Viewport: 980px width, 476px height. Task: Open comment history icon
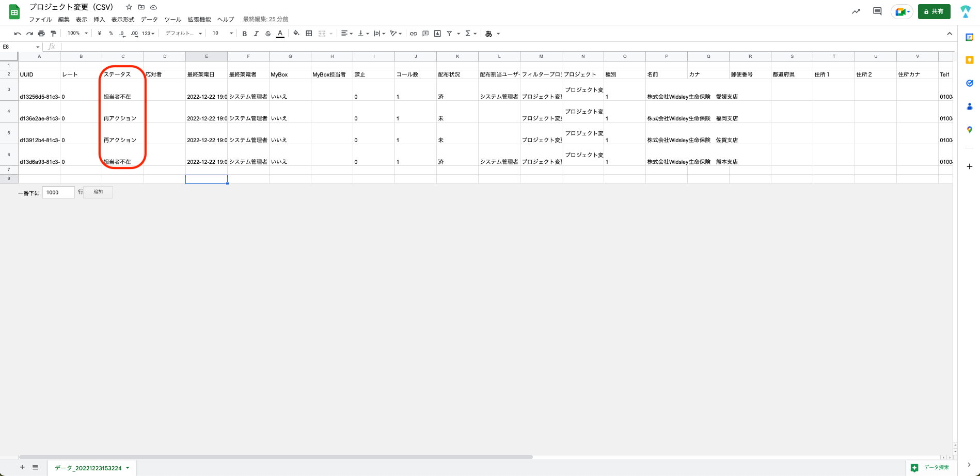877,11
